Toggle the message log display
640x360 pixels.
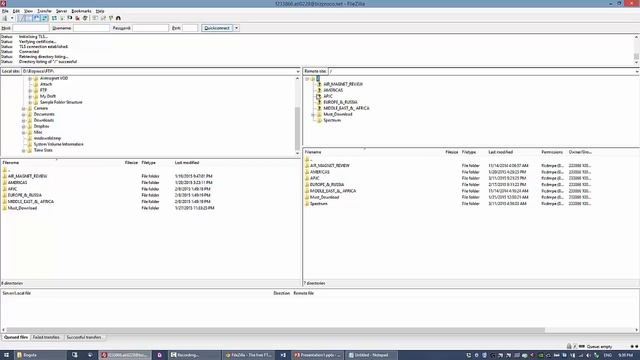[x=21, y=18]
